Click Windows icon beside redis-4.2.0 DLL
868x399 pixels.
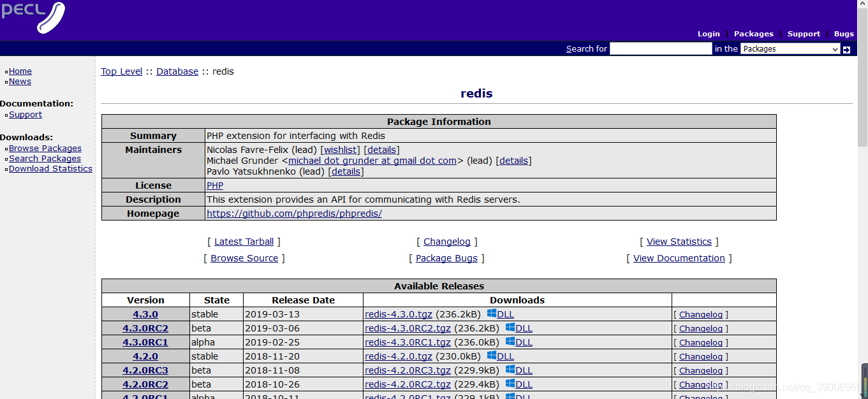tap(492, 356)
